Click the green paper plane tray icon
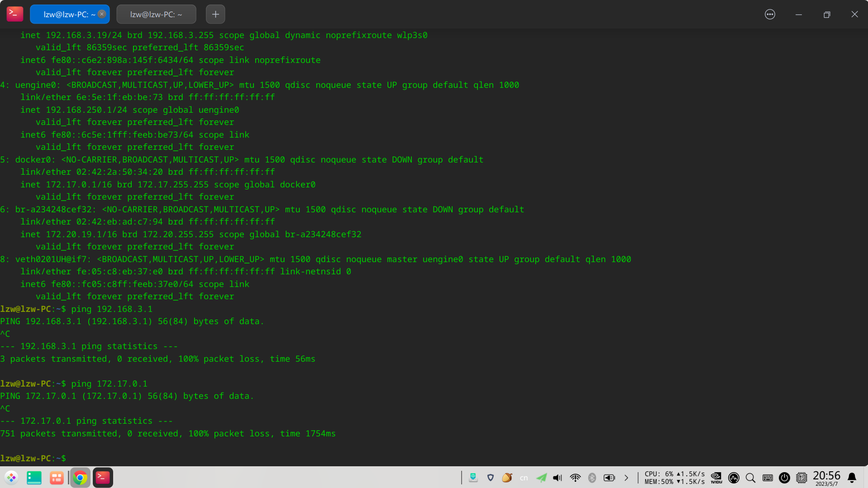Viewport: 868px width, 488px height. pos(541,478)
